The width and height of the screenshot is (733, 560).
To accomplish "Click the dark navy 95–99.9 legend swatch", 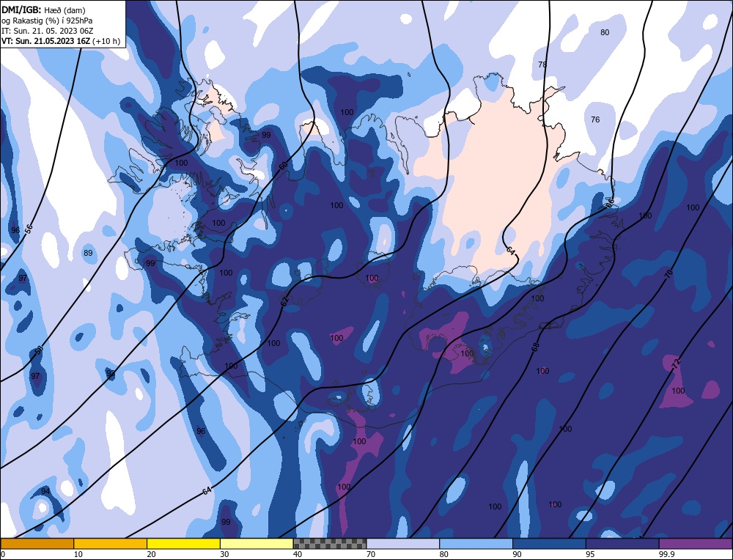I will coord(622,544).
